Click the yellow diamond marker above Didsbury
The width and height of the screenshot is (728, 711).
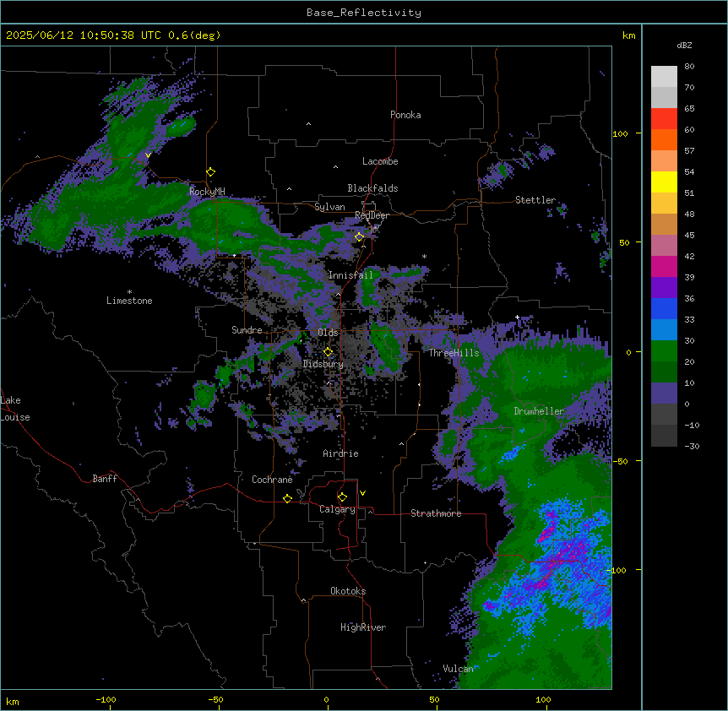[x=328, y=352]
